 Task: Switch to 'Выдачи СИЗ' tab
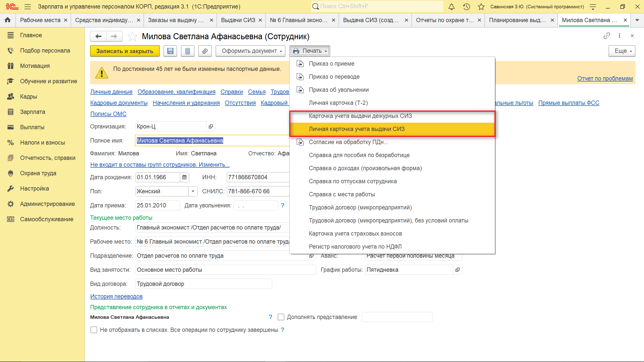[238, 20]
